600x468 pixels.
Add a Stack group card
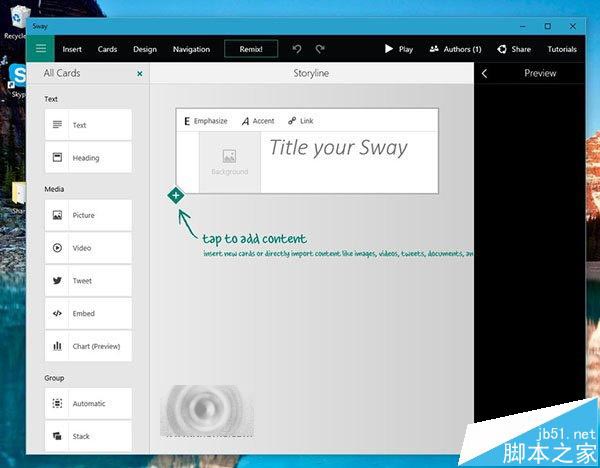tap(88, 436)
